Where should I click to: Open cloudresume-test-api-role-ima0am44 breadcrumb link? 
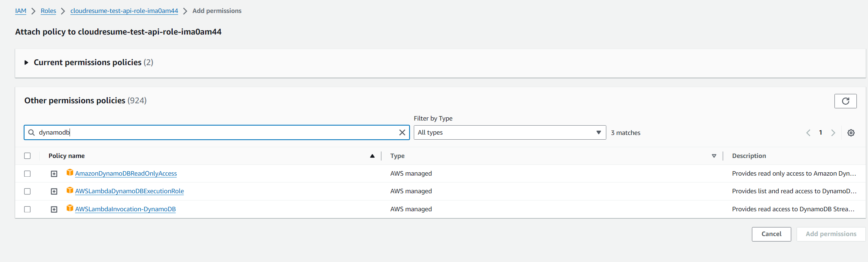(x=124, y=11)
